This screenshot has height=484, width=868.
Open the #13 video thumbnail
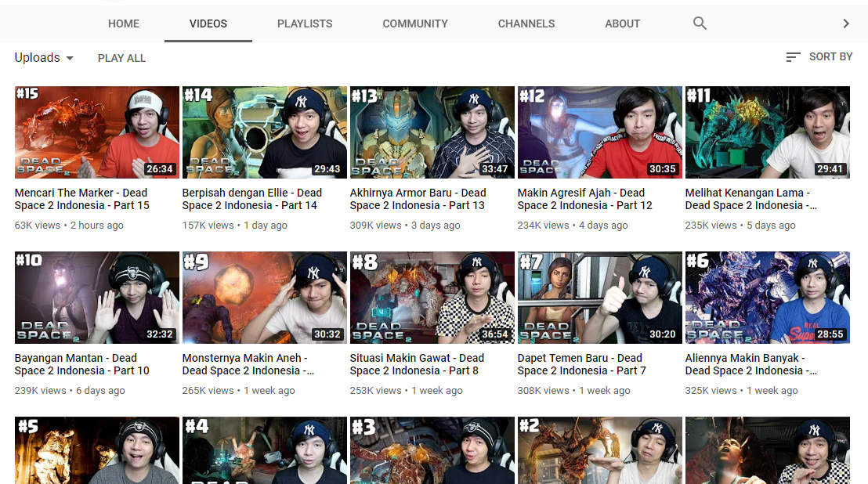pyautogui.click(x=432, y=132)
